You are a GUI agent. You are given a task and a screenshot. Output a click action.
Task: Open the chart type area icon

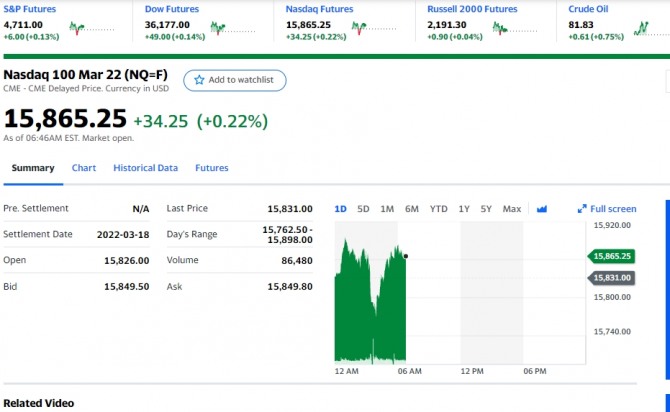(542, 209)
